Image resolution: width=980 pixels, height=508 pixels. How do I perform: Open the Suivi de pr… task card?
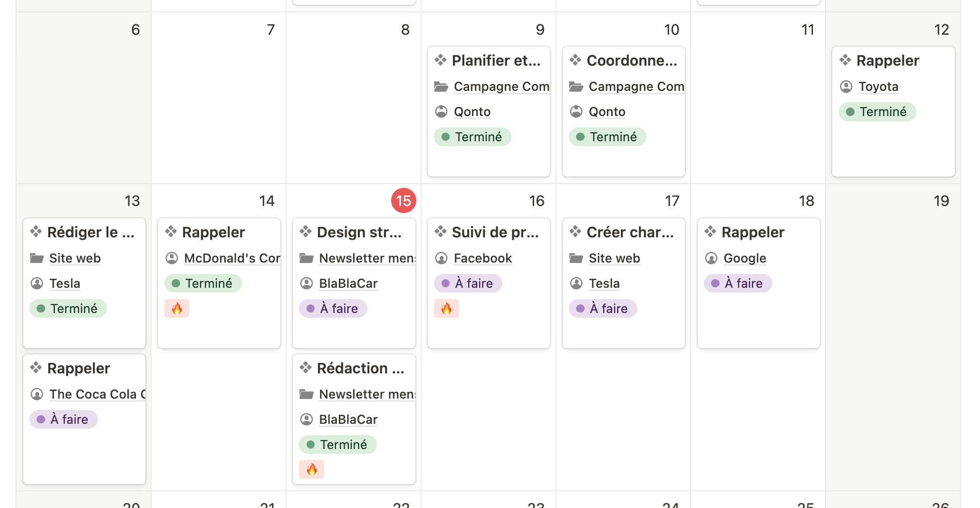(495, 232)
